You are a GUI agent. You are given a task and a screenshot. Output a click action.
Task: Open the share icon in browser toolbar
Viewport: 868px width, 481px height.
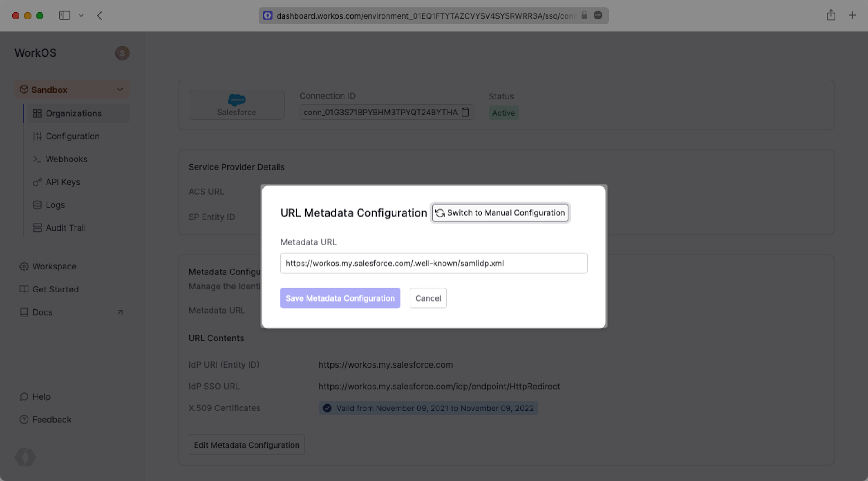(830, 15)
